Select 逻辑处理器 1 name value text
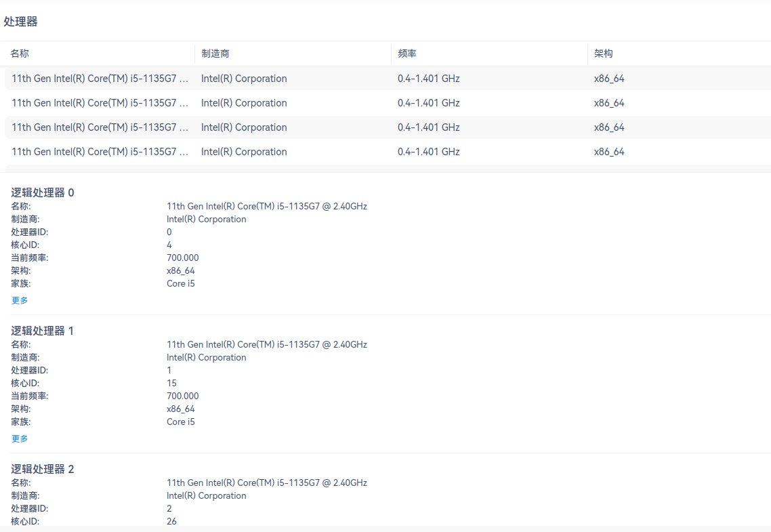 click(267, 345)
